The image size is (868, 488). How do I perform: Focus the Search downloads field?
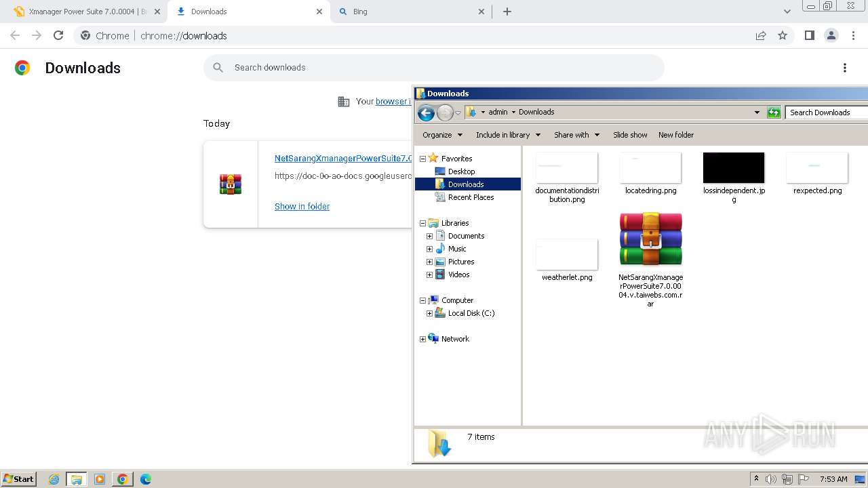click(x=434, y=68)
